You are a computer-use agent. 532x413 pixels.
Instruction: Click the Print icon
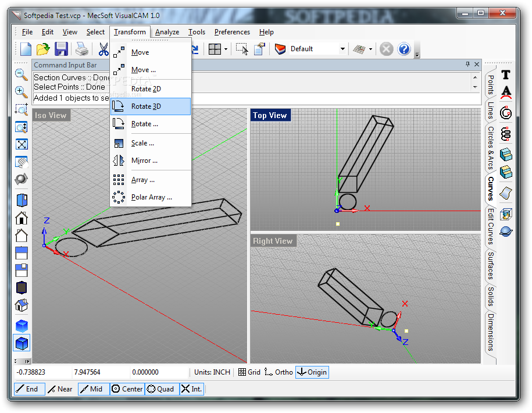(82, 49)
